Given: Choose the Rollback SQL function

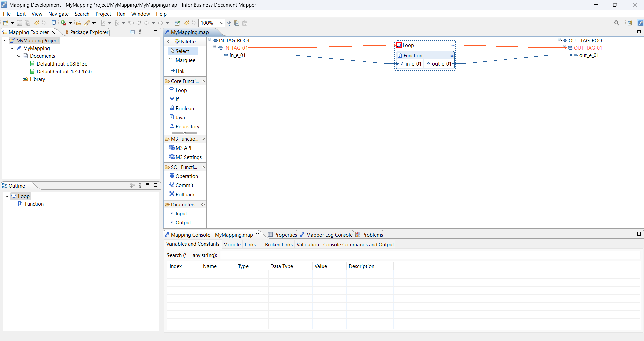Looking at the screenshot, I should 185,194.
